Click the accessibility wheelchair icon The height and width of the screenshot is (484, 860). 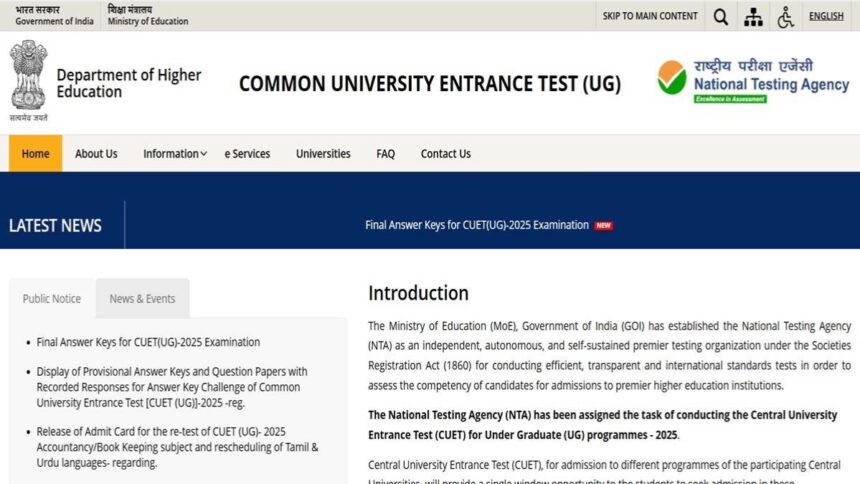(x=786, y=16)
